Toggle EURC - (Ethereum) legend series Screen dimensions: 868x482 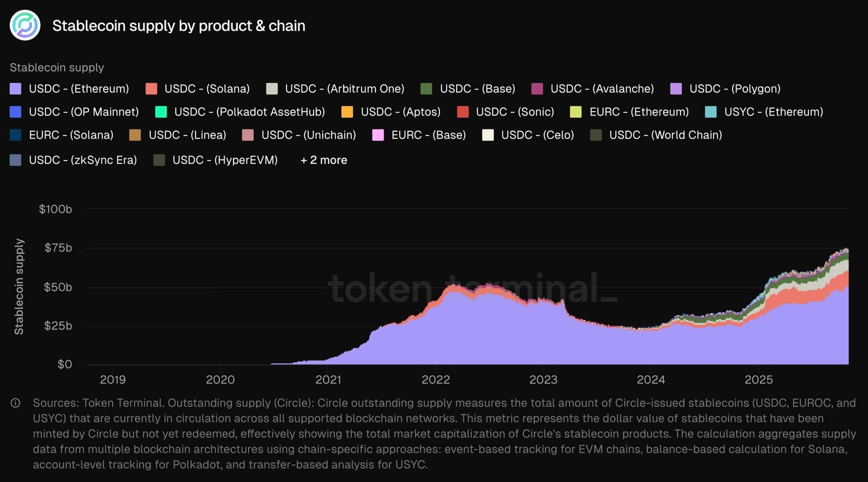click(x=629, y=112)
